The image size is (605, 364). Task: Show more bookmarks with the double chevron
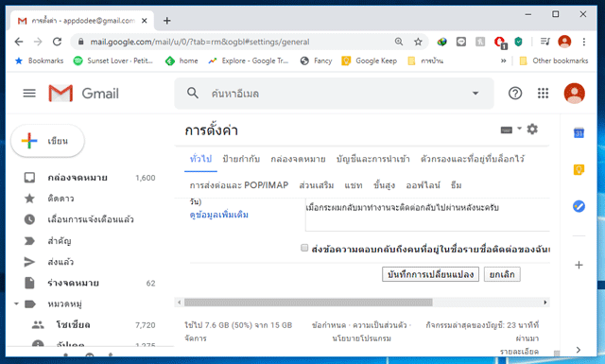[x=503, y=61]
